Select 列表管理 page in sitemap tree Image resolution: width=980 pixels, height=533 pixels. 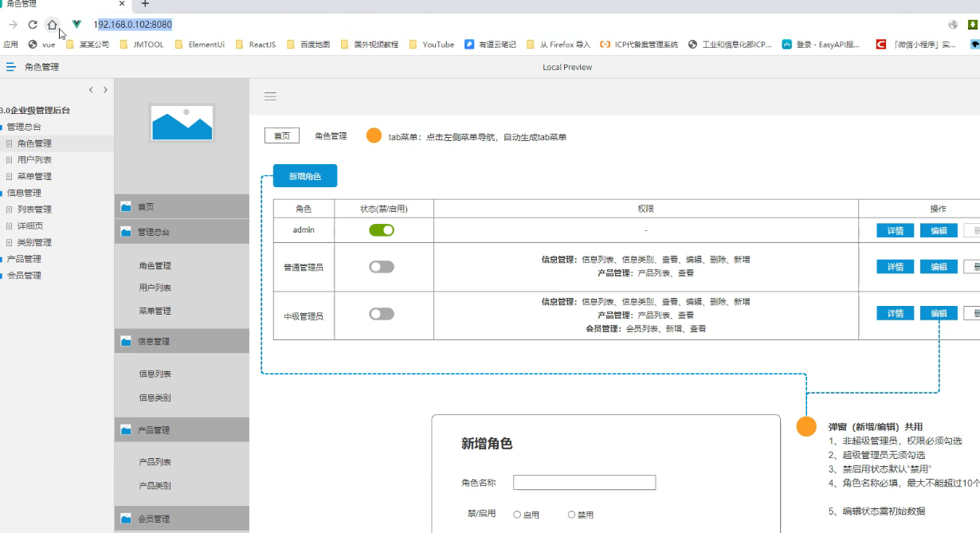coord(34,210)
